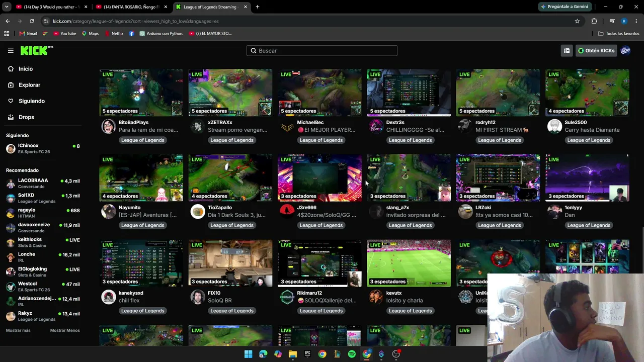Screen dimensions: 644x362
Task: Open Chrome three-dot menu
Action: pos(636,21)
